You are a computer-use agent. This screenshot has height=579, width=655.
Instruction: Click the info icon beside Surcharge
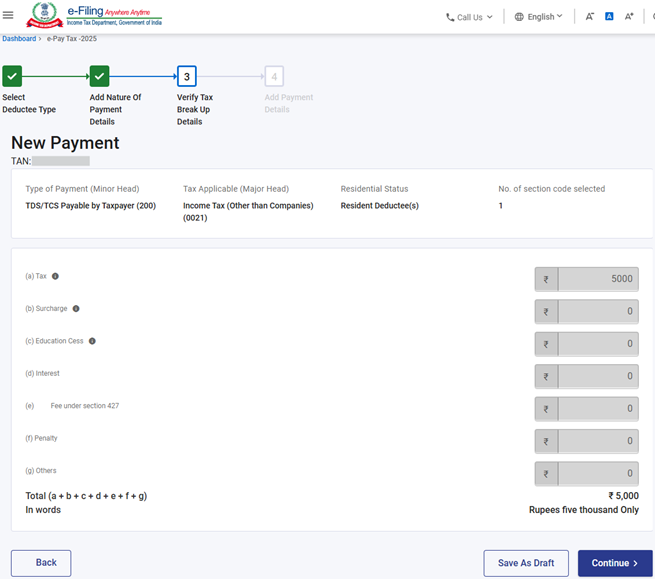(76, 309)
